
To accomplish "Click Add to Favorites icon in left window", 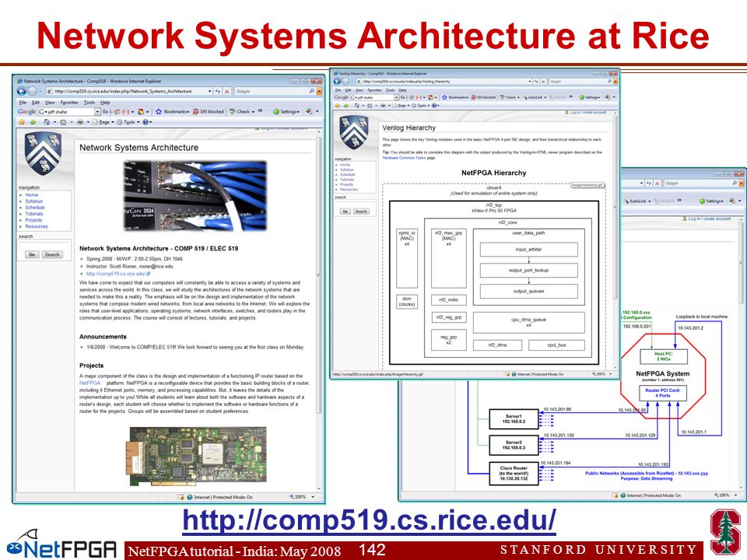I will [33, 122].
